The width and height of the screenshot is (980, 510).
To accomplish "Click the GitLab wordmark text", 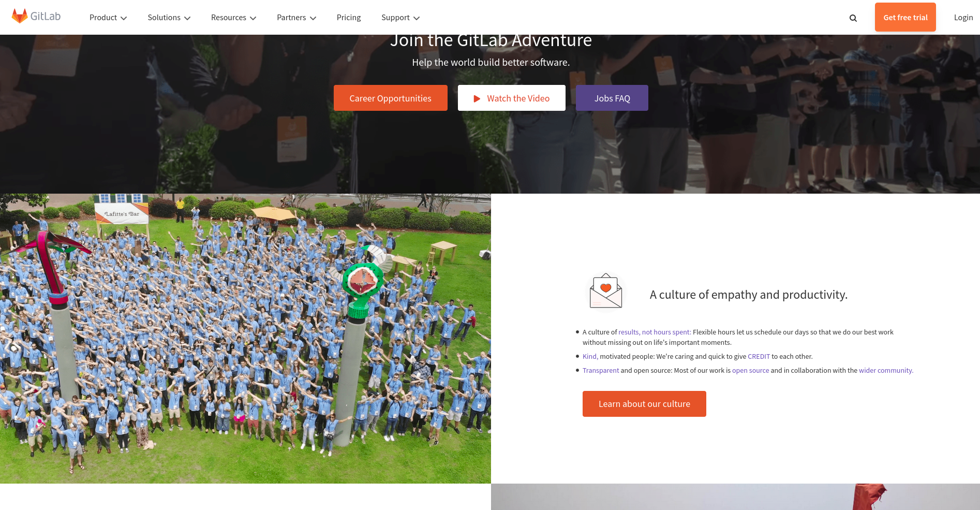I will pos(46,16).
